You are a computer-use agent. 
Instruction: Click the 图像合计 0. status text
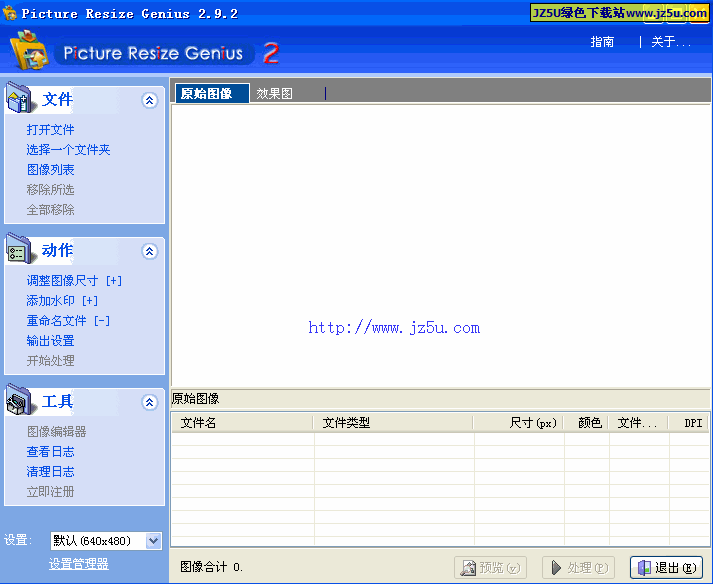(211, 567)
